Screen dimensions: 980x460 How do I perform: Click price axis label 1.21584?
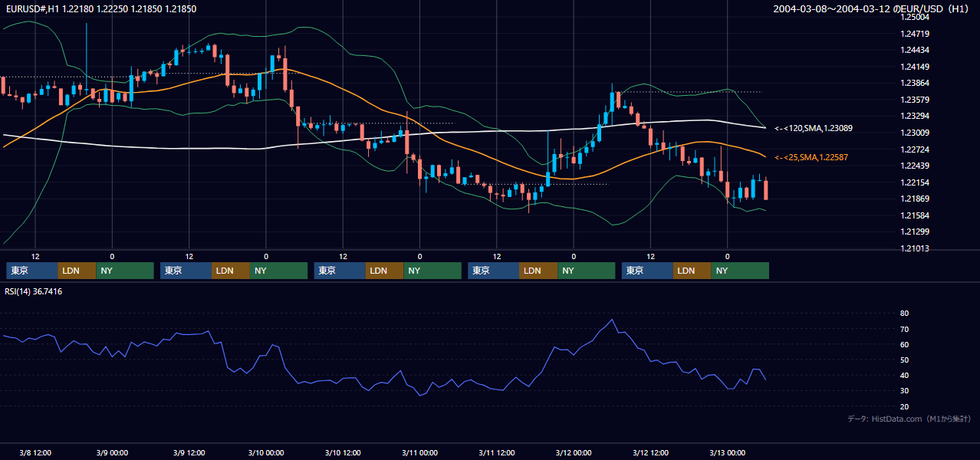[916, 215]
